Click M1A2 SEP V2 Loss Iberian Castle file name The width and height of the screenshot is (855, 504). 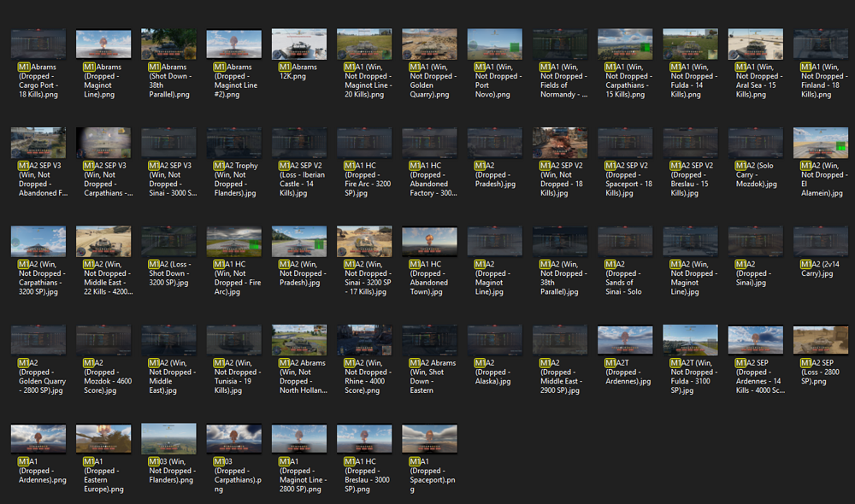(302, 179)
